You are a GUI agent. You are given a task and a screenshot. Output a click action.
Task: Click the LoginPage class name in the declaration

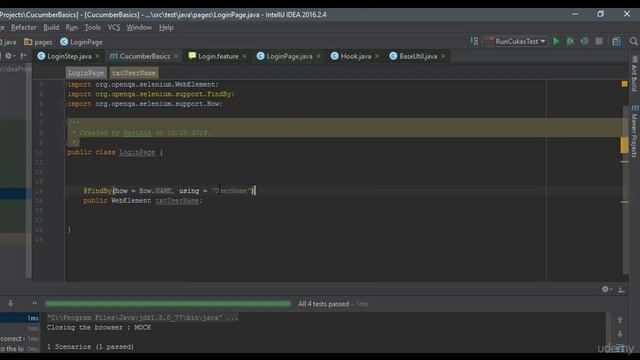[137, 152]
